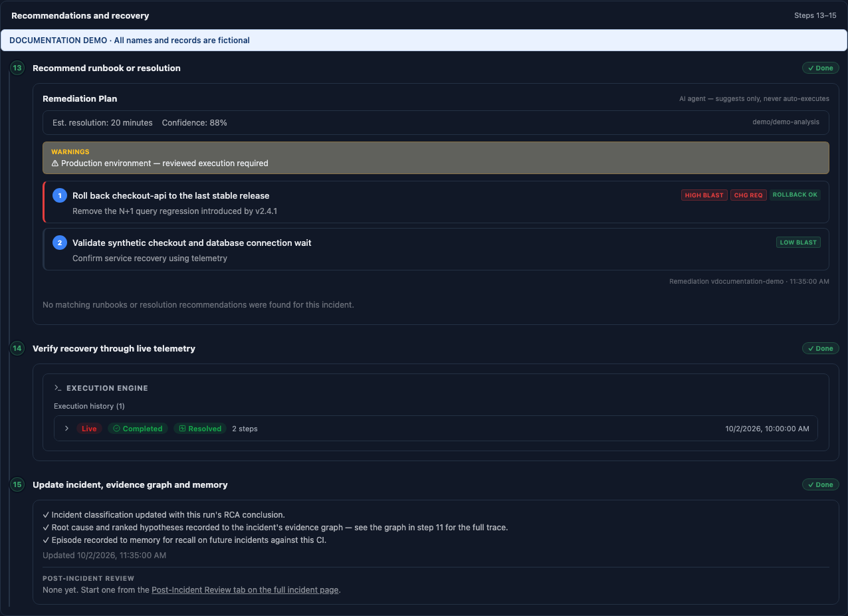Image resolution: width=848 pixels, height=616 pixels.
Task: Click the step 15 number circle
Action: tap(17, 484)
